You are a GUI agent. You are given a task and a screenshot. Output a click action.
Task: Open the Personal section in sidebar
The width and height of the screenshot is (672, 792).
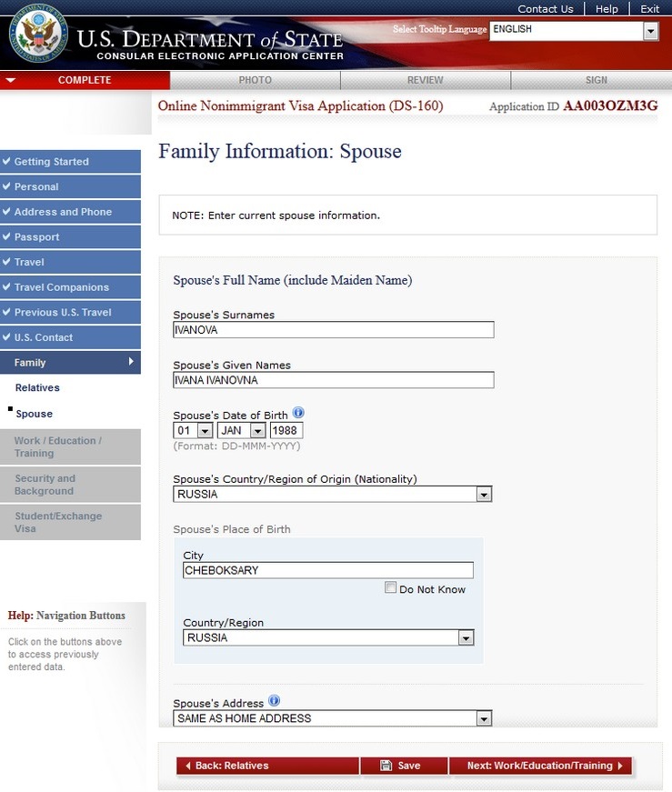pyautogui.click(x=70, y=186)
